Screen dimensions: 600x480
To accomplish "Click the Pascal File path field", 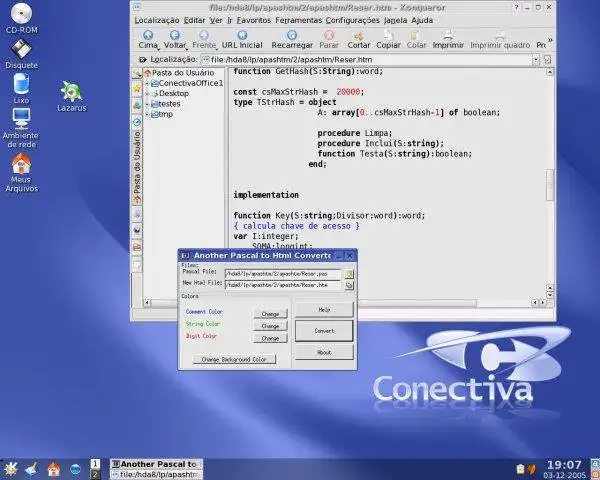I will [x=282, y=274].
